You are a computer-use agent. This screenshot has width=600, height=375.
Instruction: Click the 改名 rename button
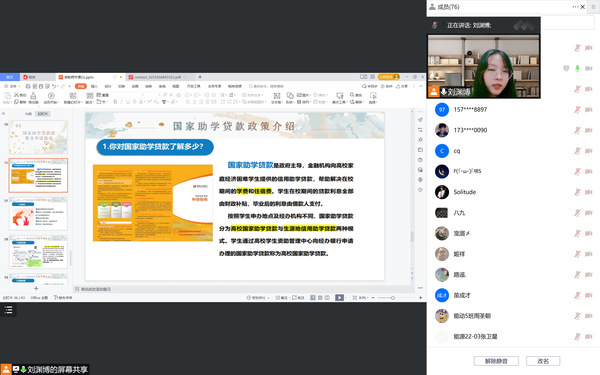tap(543, 361)
